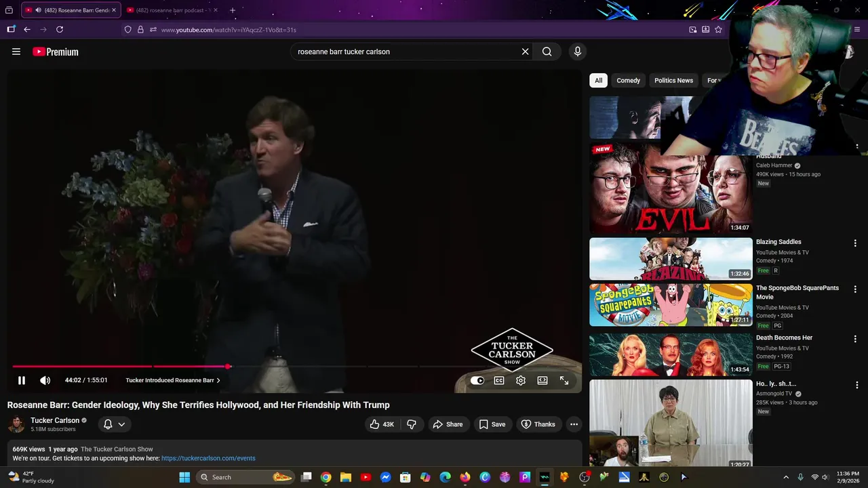
Task: Open Asmongold TV video thumbnail
Action: [671, 424]
